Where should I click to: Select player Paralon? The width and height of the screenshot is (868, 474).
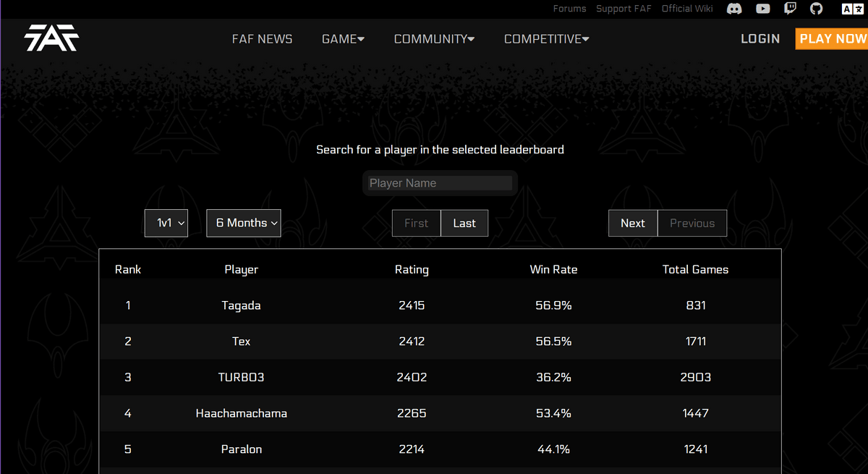tap(242, 449)
